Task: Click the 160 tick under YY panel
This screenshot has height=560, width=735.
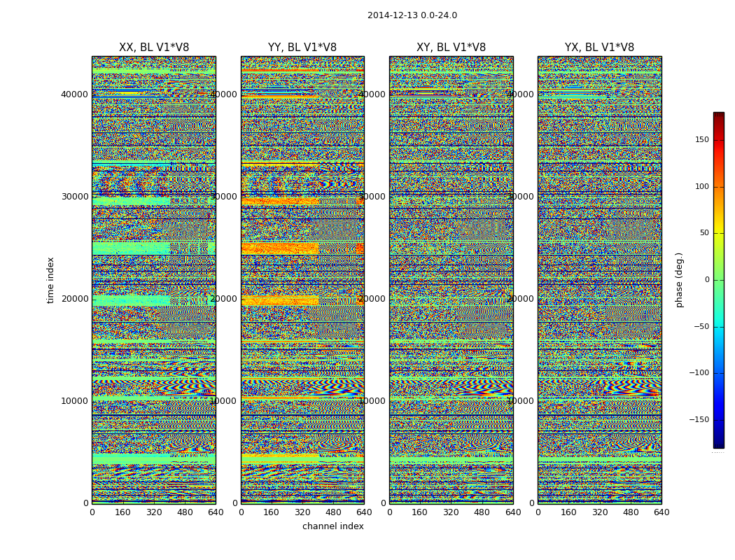Action: click(272, 512)
